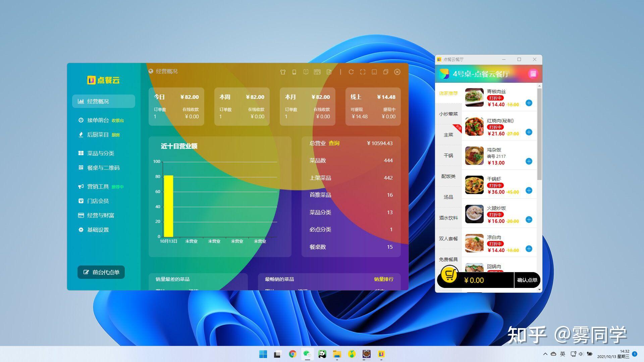Open the open-book manual icon
Image resolution: width=644 pixels, height=362 pixels.
(x=306, y=72)
